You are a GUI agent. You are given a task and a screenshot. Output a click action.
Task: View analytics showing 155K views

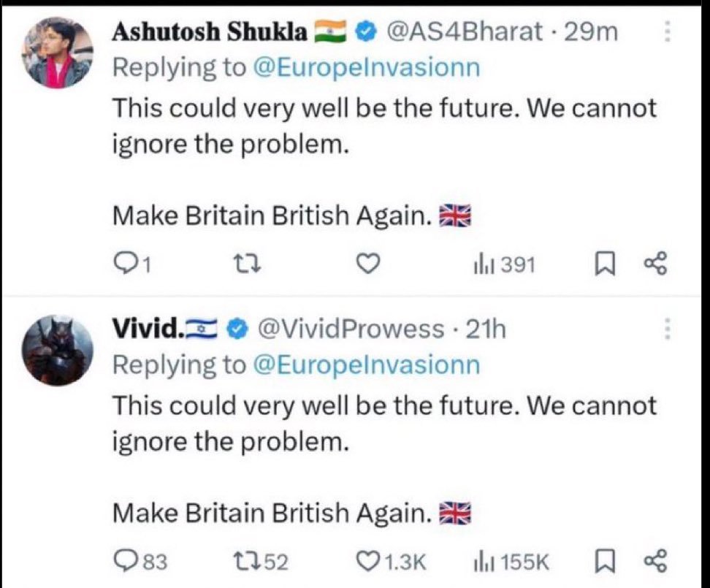511,562
